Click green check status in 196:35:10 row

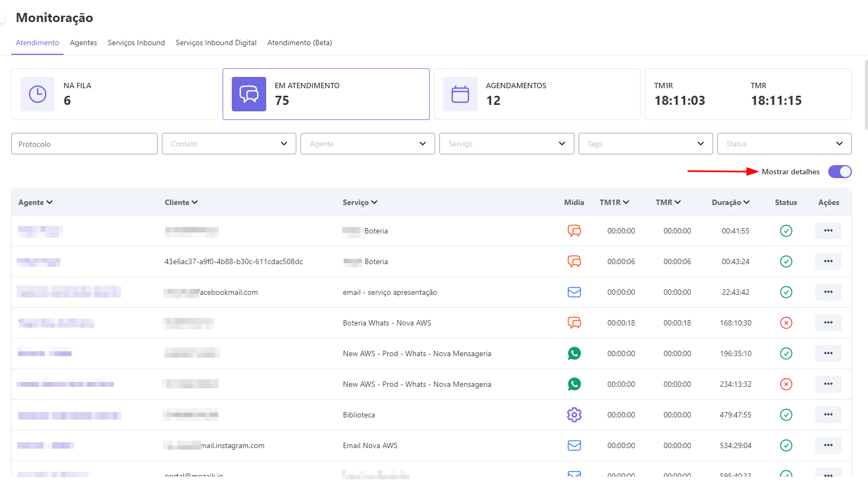click(786, 353)
